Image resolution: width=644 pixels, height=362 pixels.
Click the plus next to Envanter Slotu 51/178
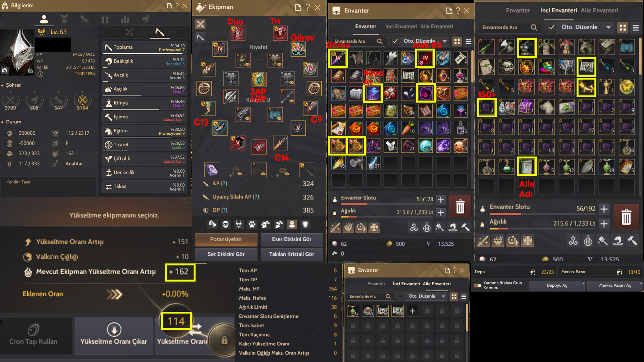441,200
